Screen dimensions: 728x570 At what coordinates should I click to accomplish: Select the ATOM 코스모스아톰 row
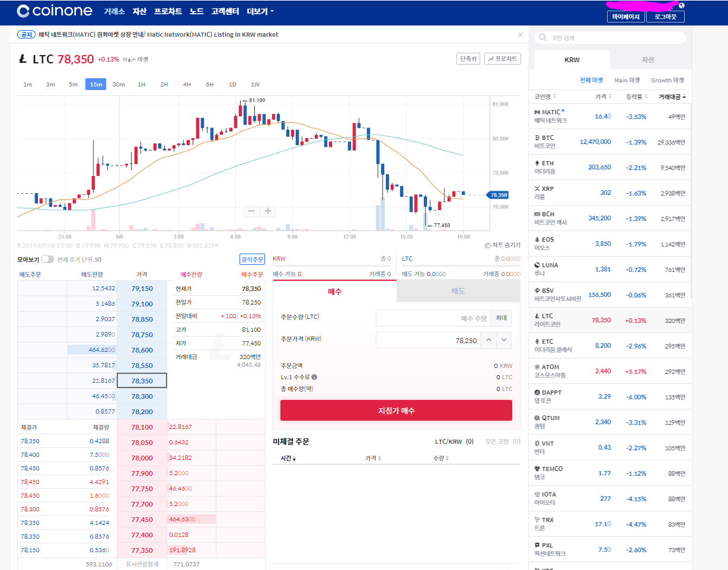[x=610, y=371]
